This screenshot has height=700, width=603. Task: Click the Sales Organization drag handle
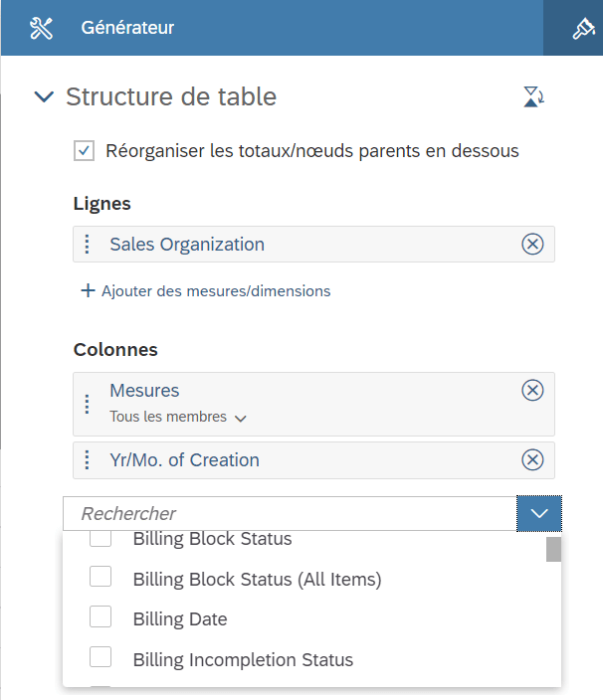[x=88, y=245]
